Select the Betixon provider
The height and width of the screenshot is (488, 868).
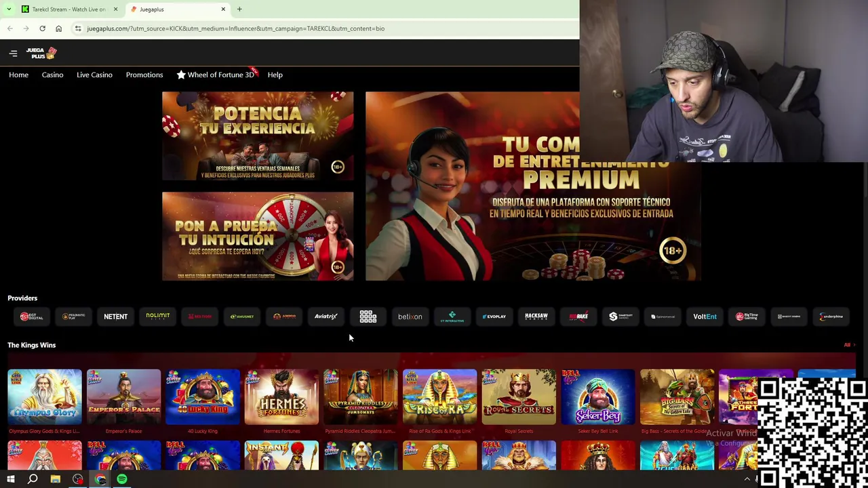[x=410, y=317]
